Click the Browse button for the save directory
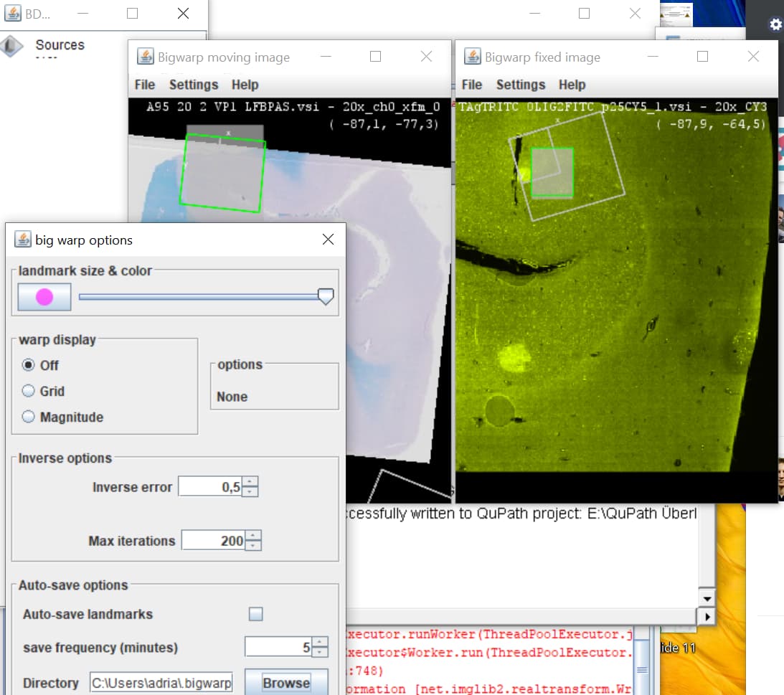Screen dimensions: 784x695 (286, 682)
